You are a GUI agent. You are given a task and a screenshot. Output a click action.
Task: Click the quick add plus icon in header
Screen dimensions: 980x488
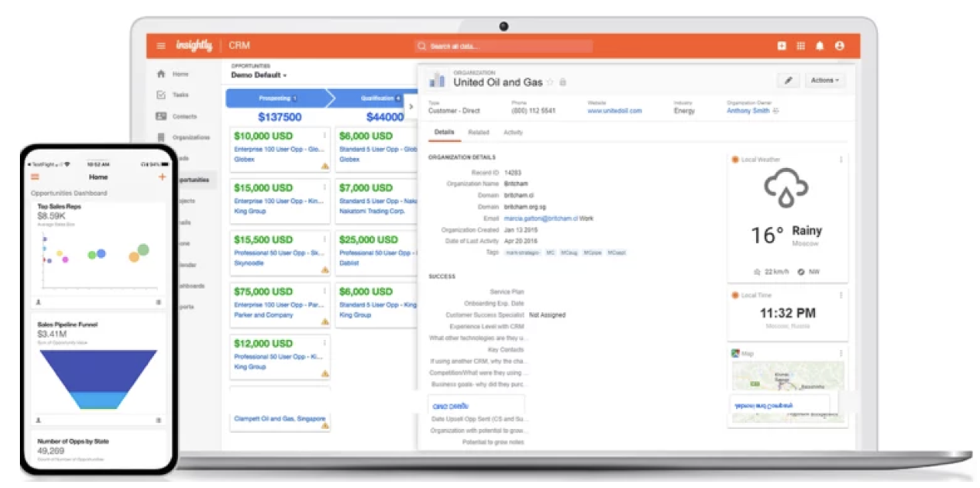pos(781,46)
